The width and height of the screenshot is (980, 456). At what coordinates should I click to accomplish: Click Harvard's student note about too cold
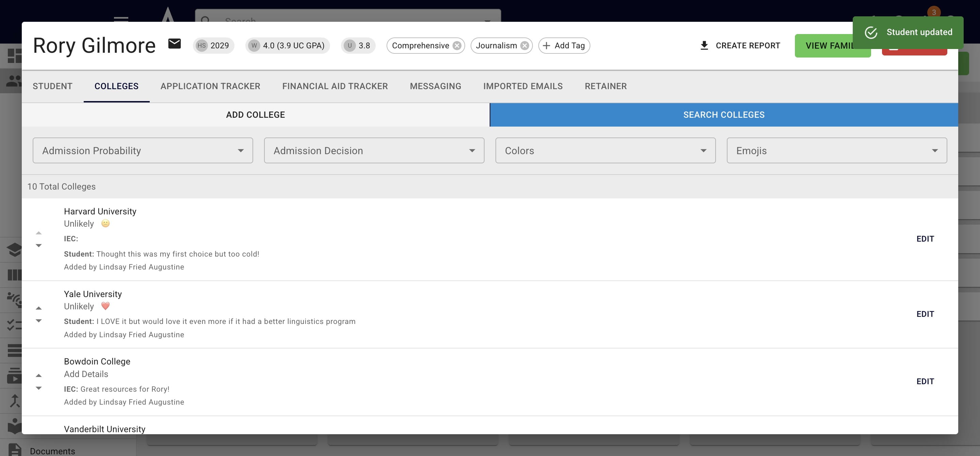162,254
